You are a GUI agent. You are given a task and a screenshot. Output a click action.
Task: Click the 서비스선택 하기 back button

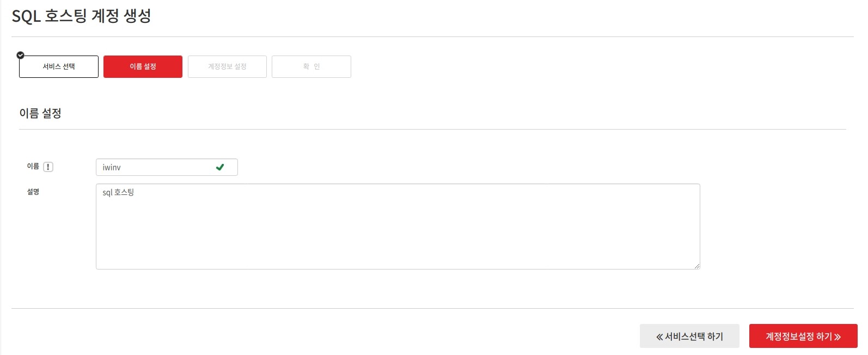point(689,336)
